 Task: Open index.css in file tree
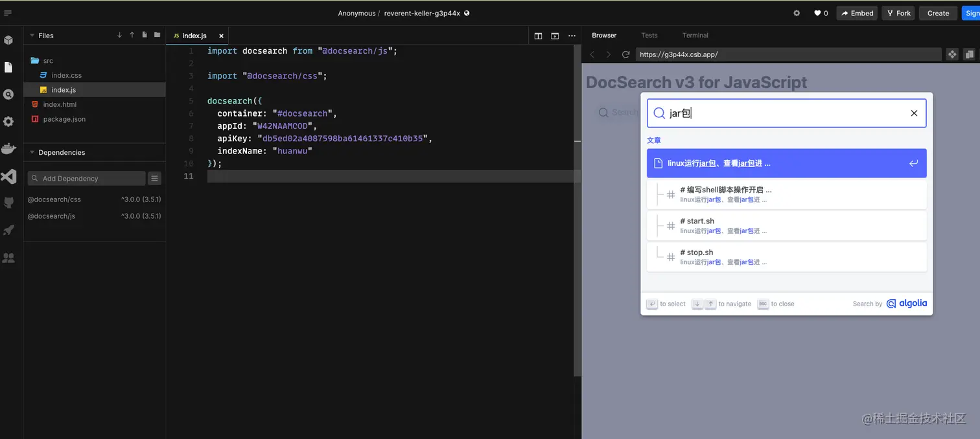click(x=95, y=75)
